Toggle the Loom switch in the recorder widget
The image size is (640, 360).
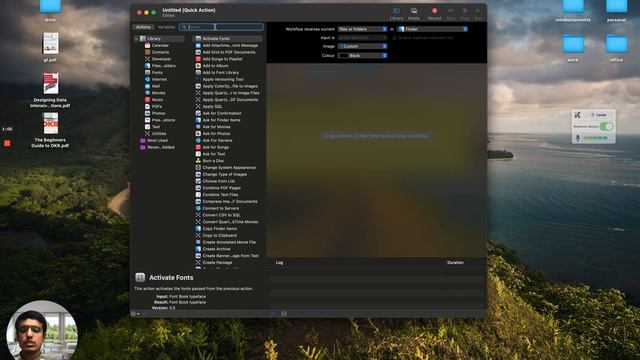(x=606, y=127)
